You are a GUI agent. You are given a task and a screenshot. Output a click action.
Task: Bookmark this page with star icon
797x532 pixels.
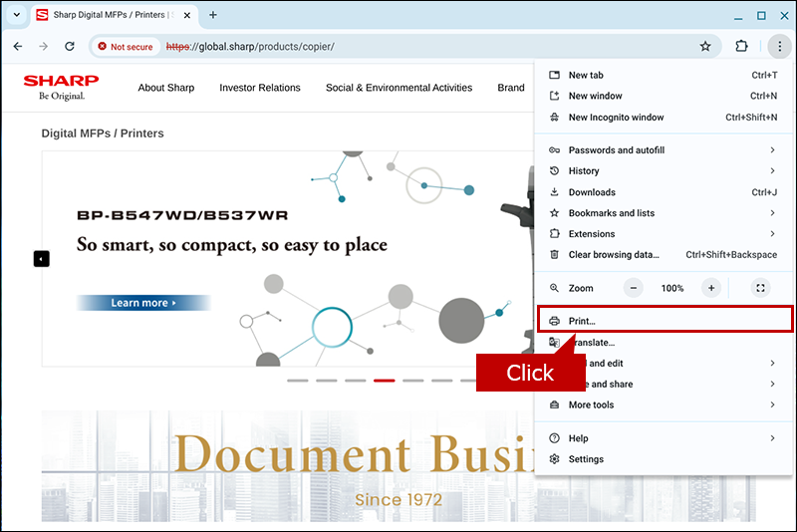pyautogui.click(x=705, y=46)
